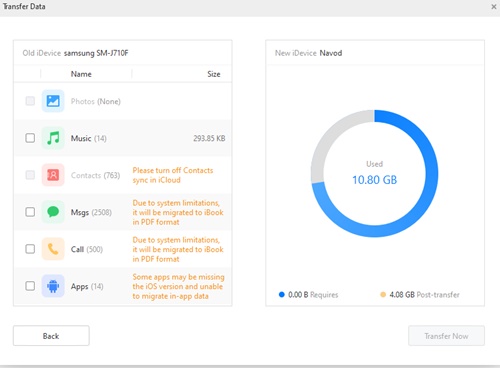Click the disabled Contacts checkbox
Viewport: 500px width, 368px height.
pyautogui.click(x=30, y=175)
